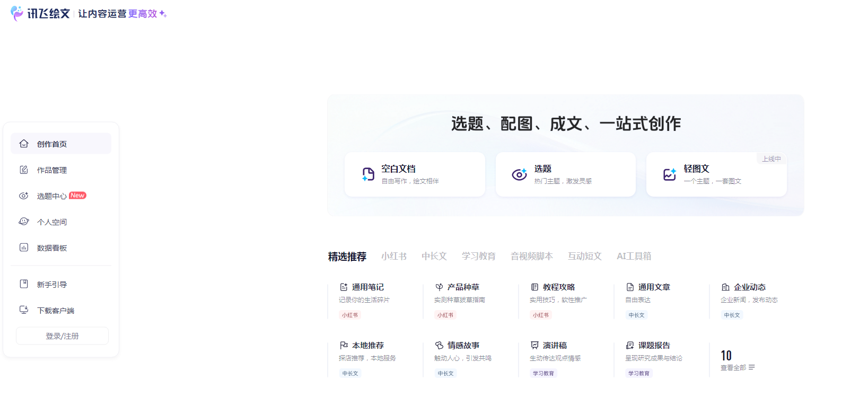
Task: Open the 课题报告 template
Action: tap(654, 346)
